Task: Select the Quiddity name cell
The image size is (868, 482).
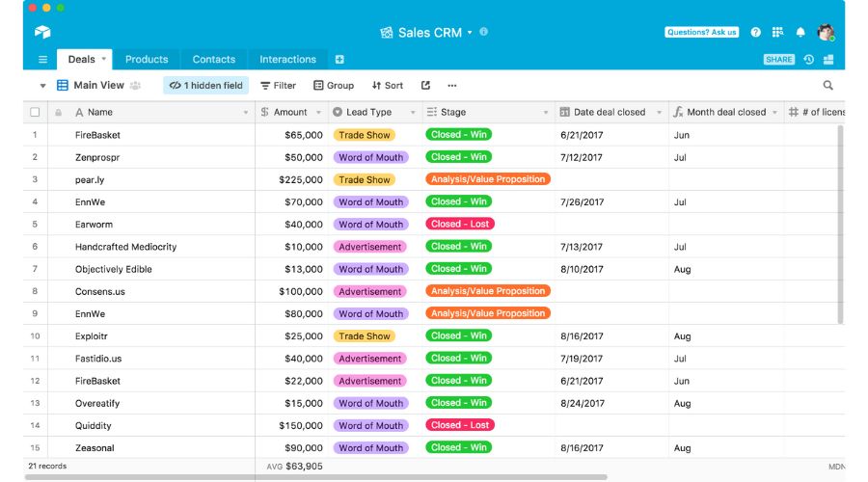Action: (151, 425)
